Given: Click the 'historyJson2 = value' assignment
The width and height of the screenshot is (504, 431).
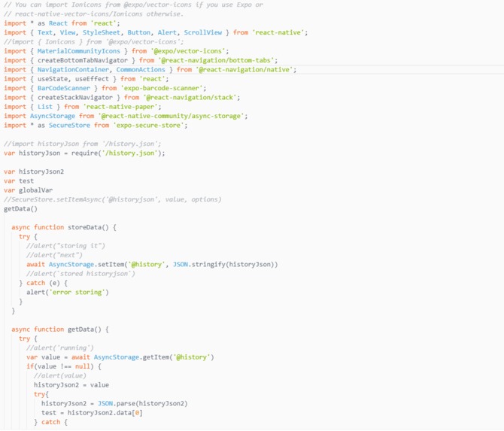Looking at the screenshot, I should 71,385.
